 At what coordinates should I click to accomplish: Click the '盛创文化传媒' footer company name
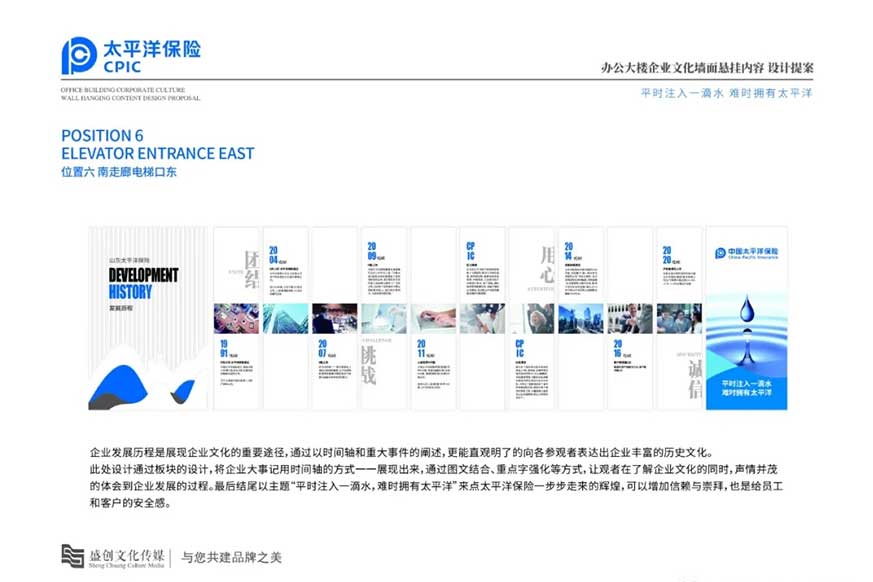coord(127,555)
